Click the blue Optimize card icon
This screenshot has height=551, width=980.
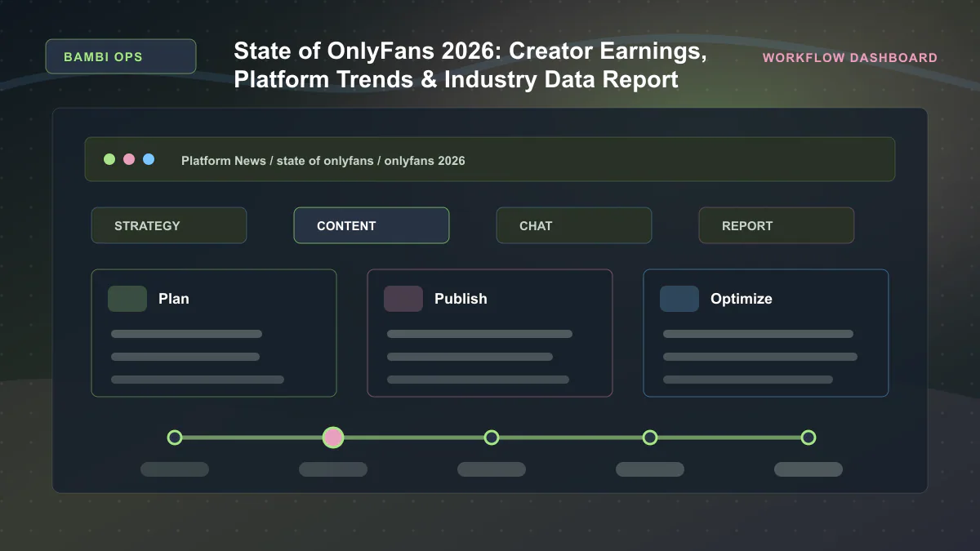pos(679,299)
